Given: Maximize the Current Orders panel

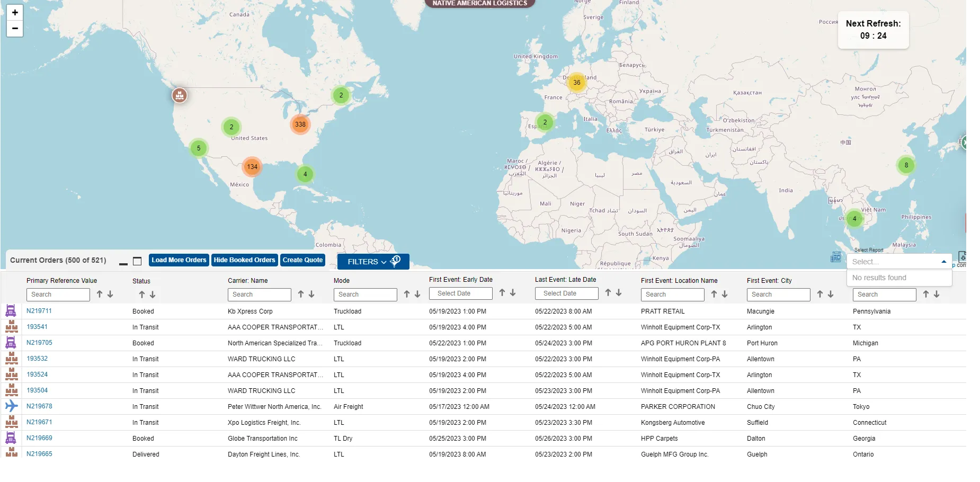Looking at the screenshot, I should (137, 261).
